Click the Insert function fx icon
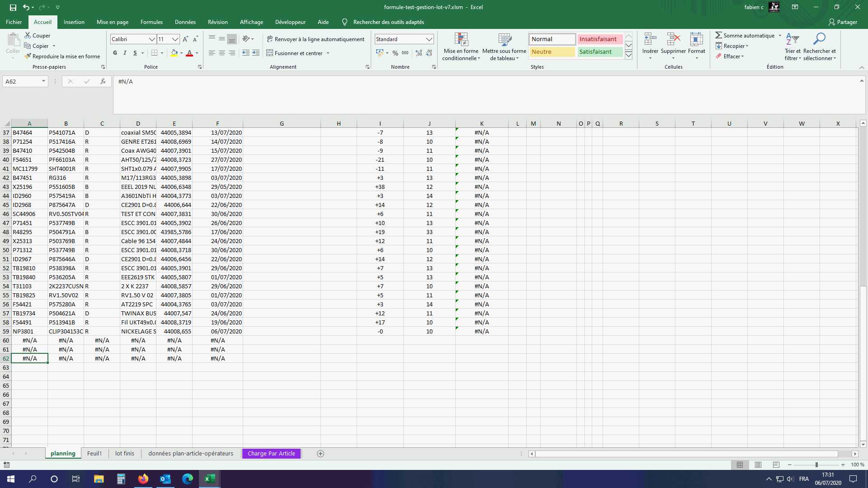Viewport: 868px width, 488px height. point(103,81)
